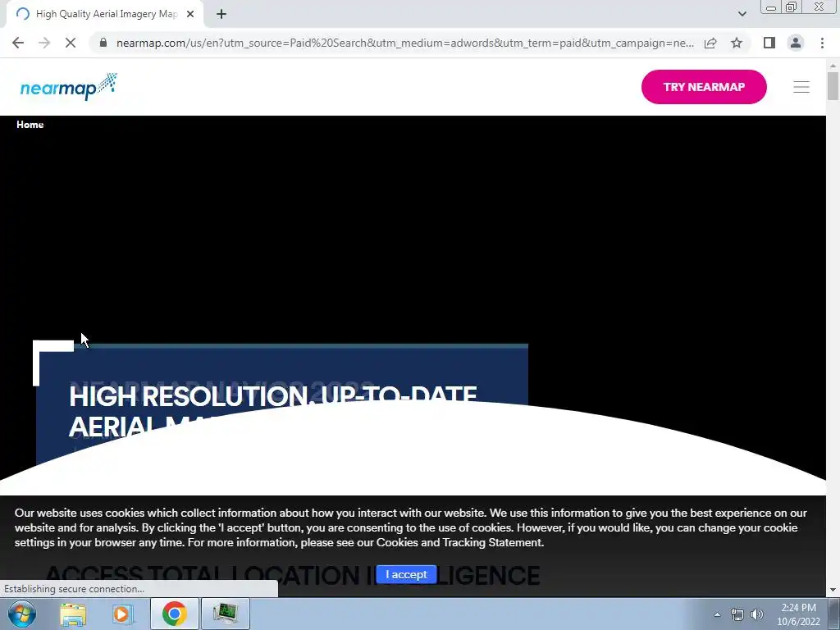The width and height of the screenshot is (840, 630).
Task: Accept cookies with I accept button
Action: (406, 574)
